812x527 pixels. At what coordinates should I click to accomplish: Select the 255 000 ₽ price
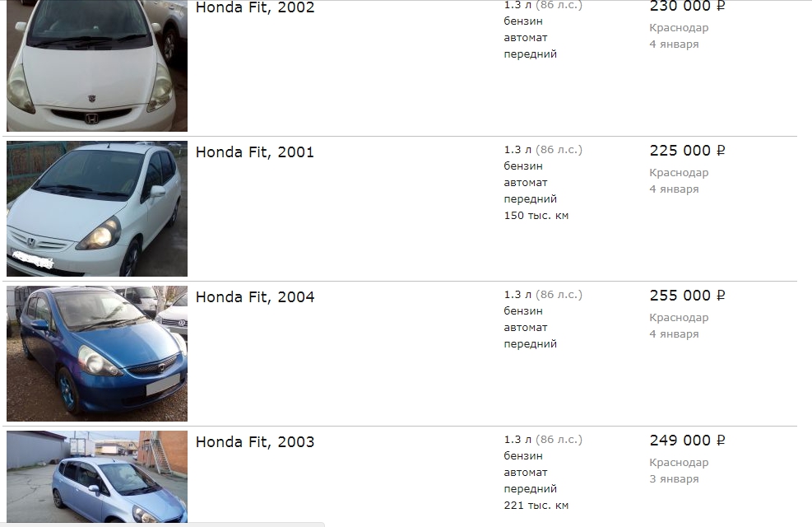[x=687, y=296]
